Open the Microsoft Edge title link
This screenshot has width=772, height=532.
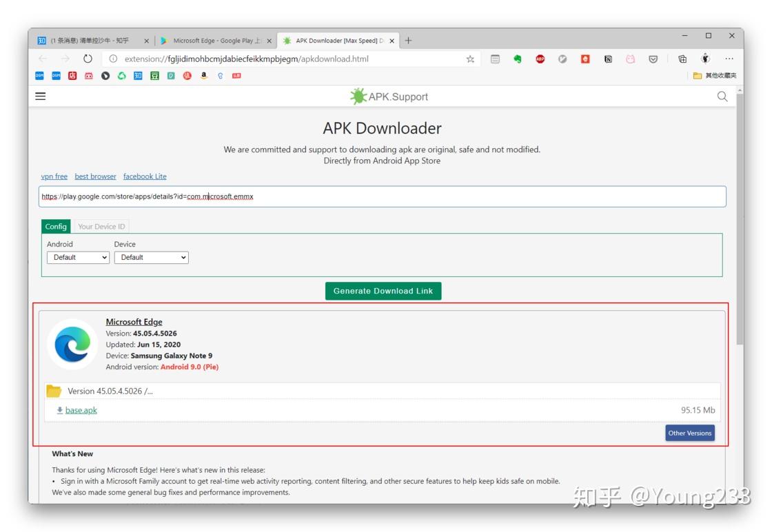(x=134, y=322)
